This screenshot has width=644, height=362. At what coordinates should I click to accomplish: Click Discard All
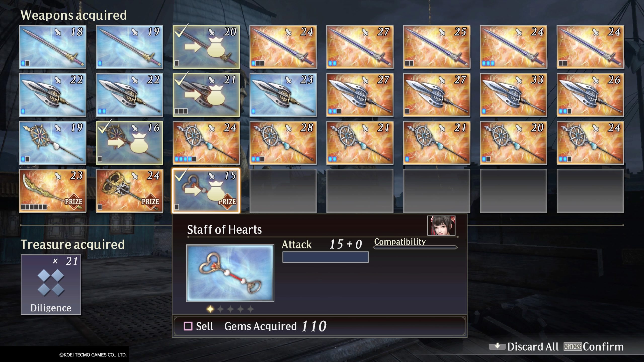coord(524,347)
